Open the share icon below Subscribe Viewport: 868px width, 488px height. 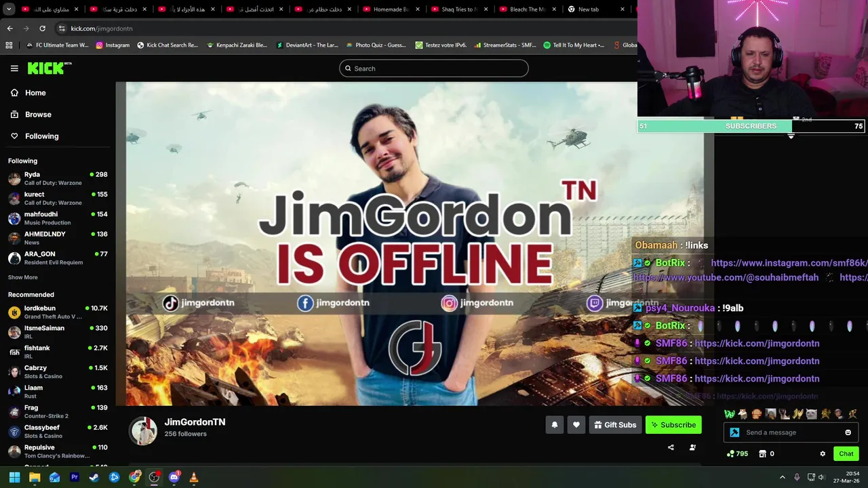point(671,447)
